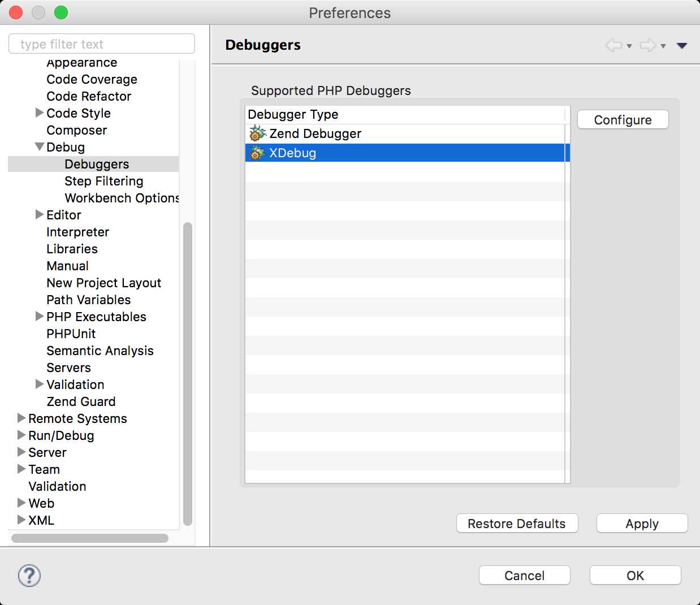Open Semantic Analysis preferences
Image resolution: width=700 pixels, height=605 pixels.
coord(100,351)
